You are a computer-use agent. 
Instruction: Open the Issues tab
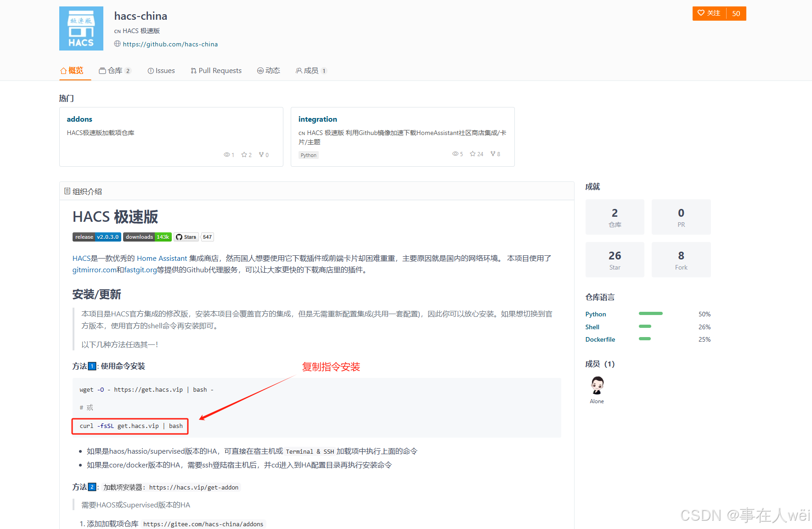tap(161, 71)
